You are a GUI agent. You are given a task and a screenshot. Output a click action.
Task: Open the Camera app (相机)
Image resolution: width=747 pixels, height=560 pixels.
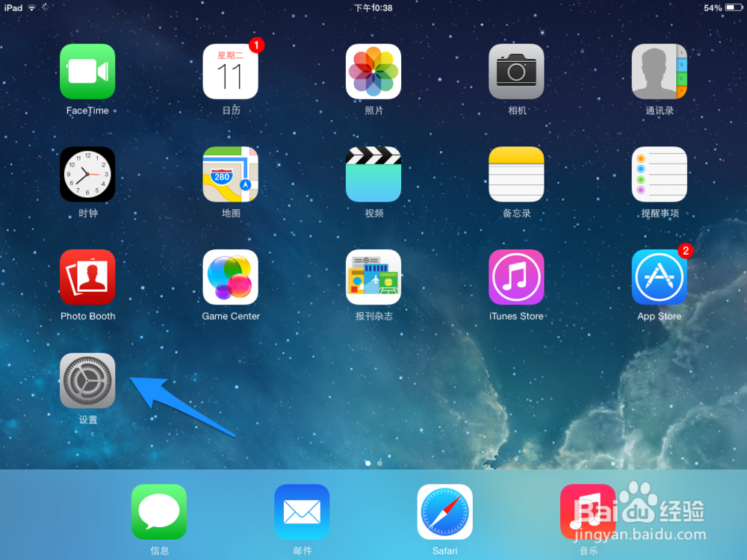pyautogui.click(x=516, y=72)
